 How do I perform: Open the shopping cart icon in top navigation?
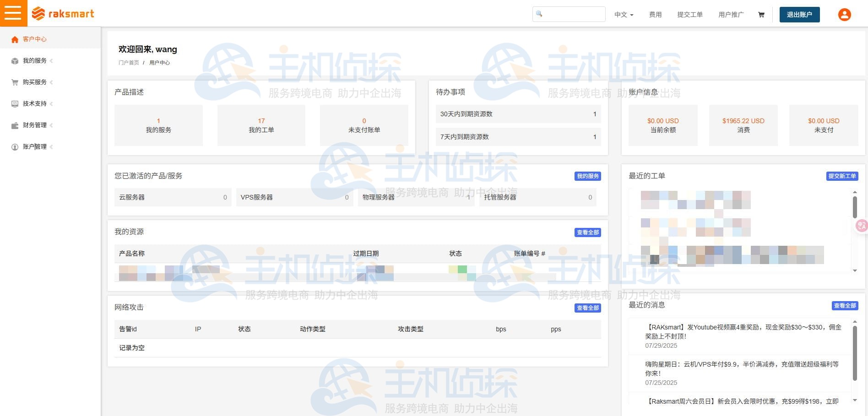[x=761, y=14]
